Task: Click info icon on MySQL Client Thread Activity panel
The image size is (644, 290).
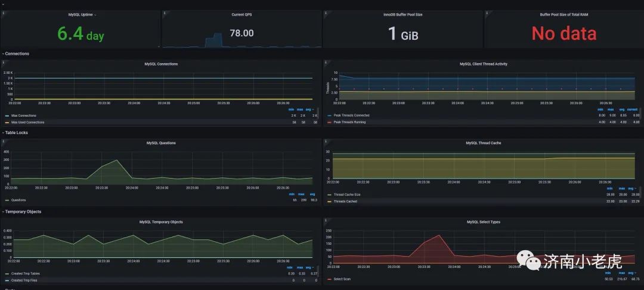Action: click(326, 63)
